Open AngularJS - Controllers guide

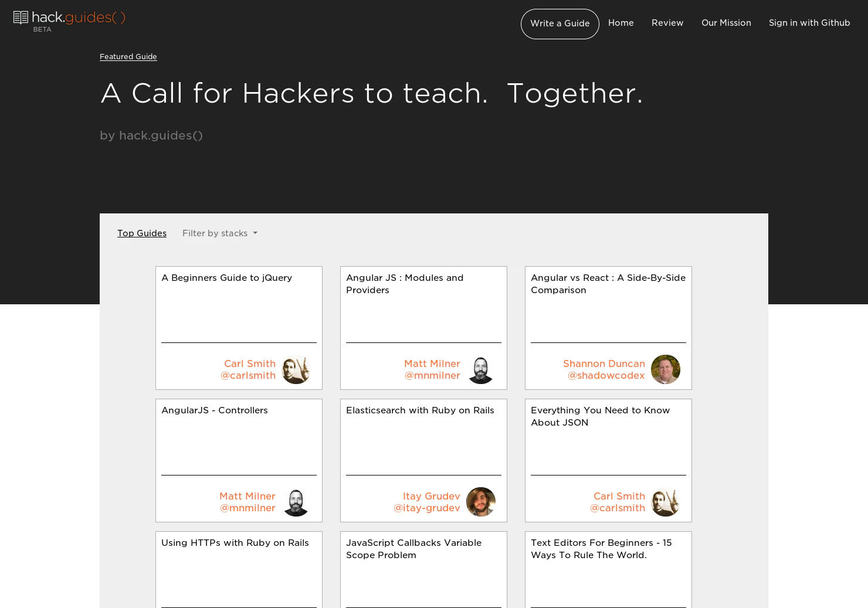tap(215, 410)
